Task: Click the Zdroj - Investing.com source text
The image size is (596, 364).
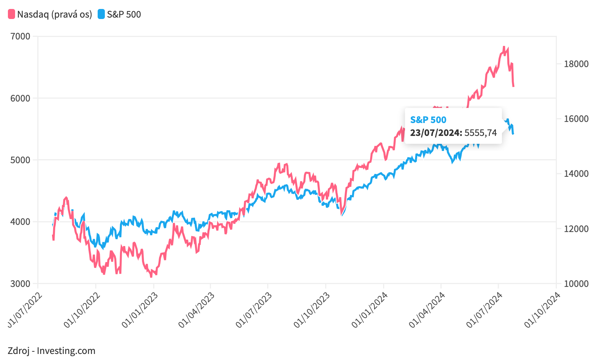Action: [51, 351]
